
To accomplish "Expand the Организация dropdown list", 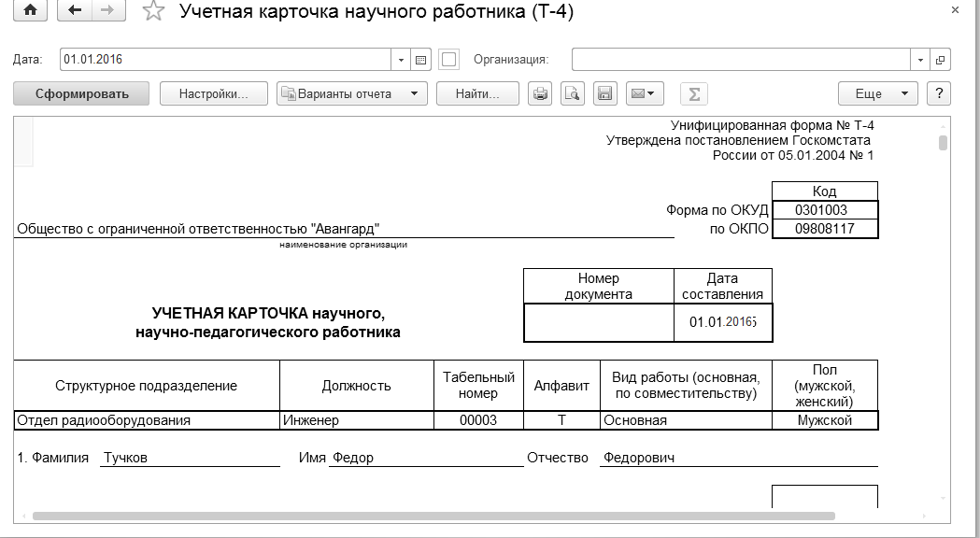I will (920, 60).
